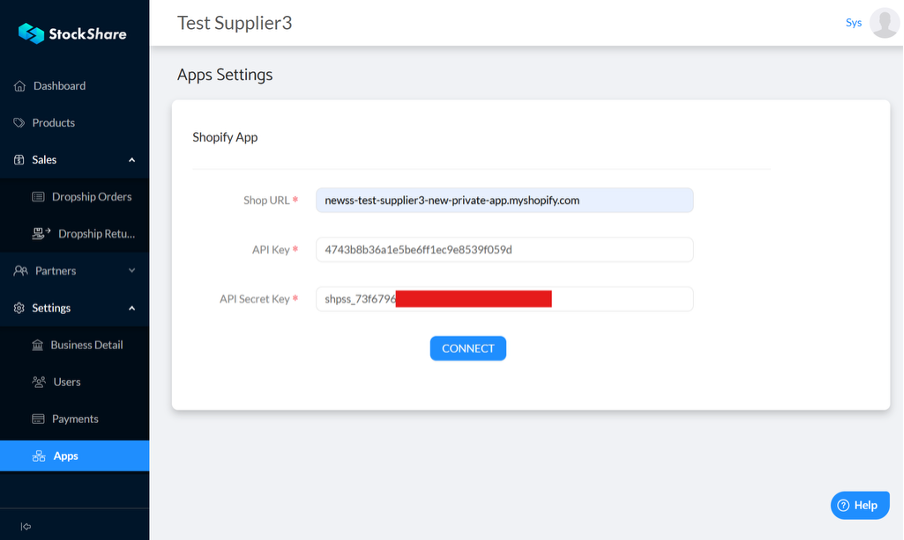Click the Payments card icon

point(39,419)
